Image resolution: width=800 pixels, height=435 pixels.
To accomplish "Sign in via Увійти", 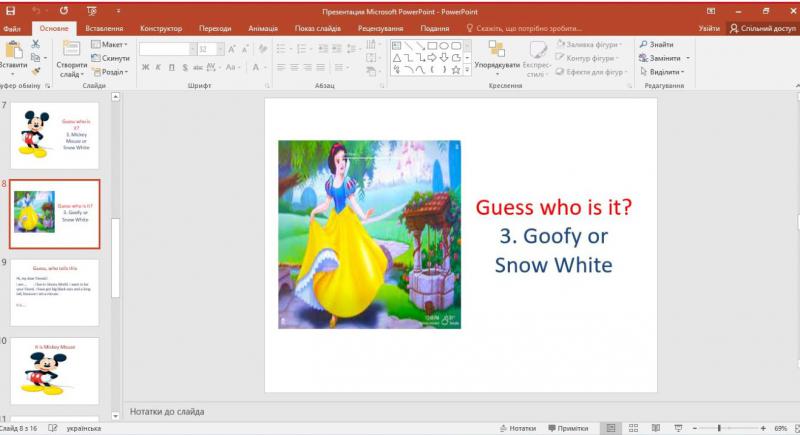I will coord(709,29).
